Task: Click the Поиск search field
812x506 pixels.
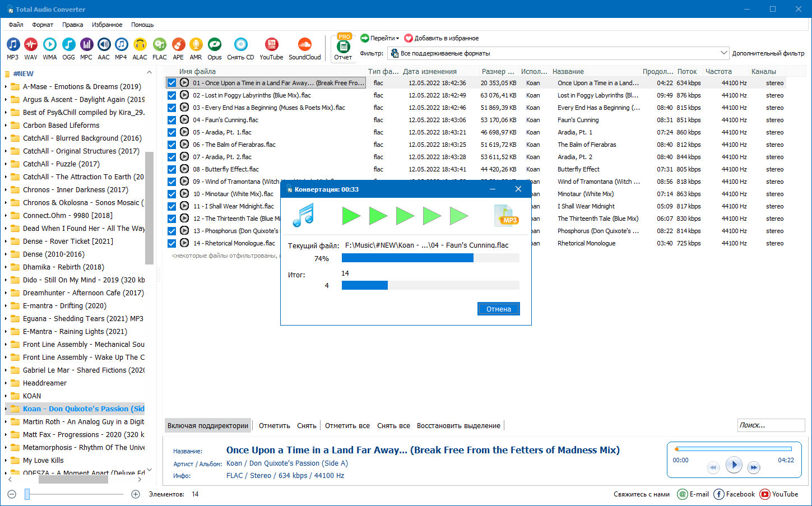Action: click(771, 425)
